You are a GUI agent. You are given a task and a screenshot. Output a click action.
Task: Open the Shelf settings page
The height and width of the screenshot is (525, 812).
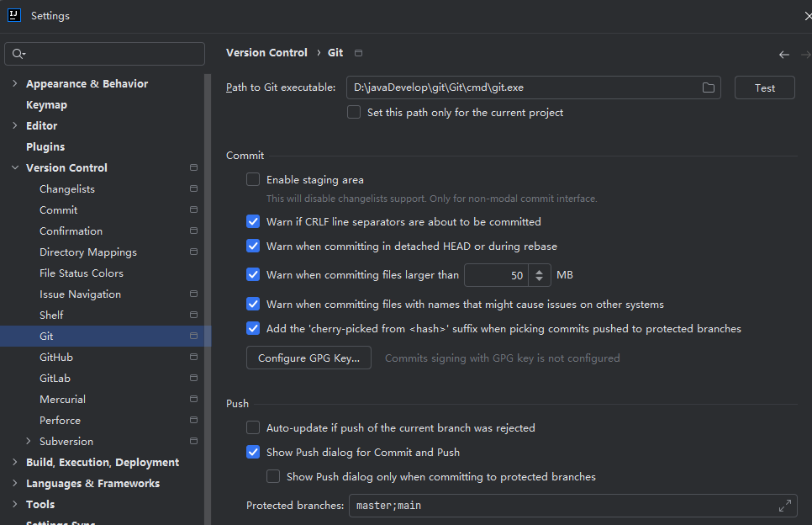tap(51, 315)
